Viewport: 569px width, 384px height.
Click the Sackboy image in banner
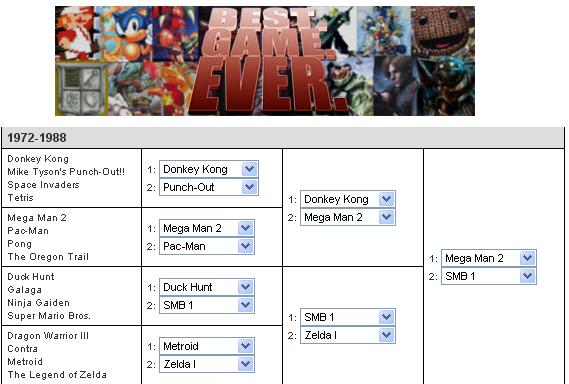coord(443,31)
